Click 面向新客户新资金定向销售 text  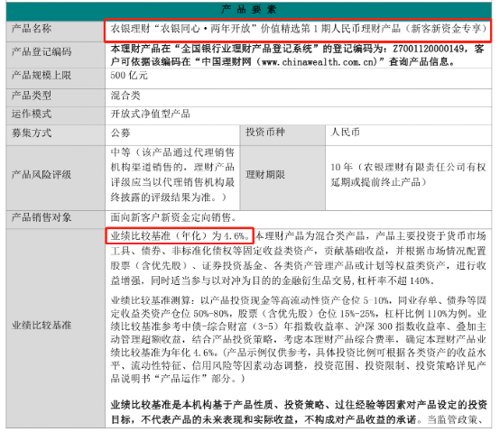(x=173, y=218)
